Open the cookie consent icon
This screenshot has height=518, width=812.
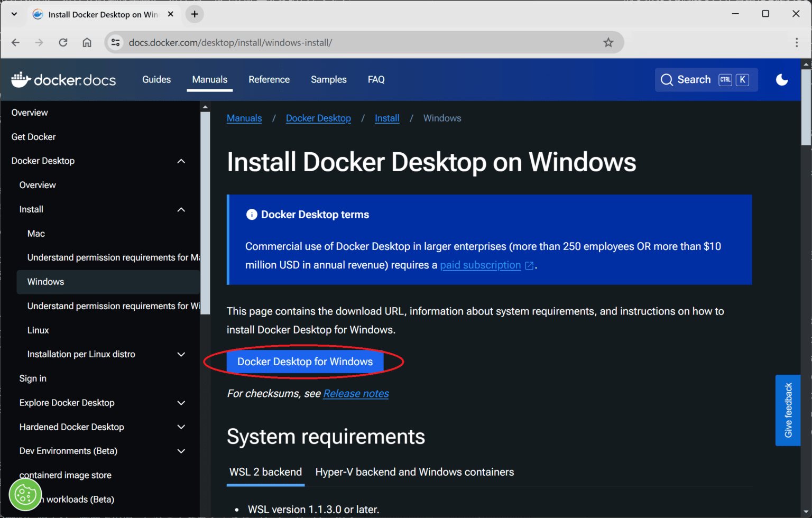tap(25, 494)
